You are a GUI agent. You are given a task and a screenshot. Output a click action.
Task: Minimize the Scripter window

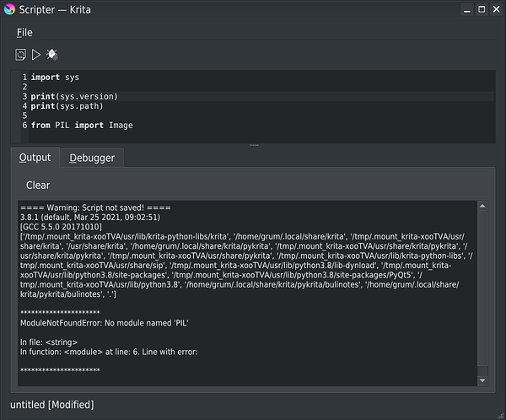click(x=466, y=9)
